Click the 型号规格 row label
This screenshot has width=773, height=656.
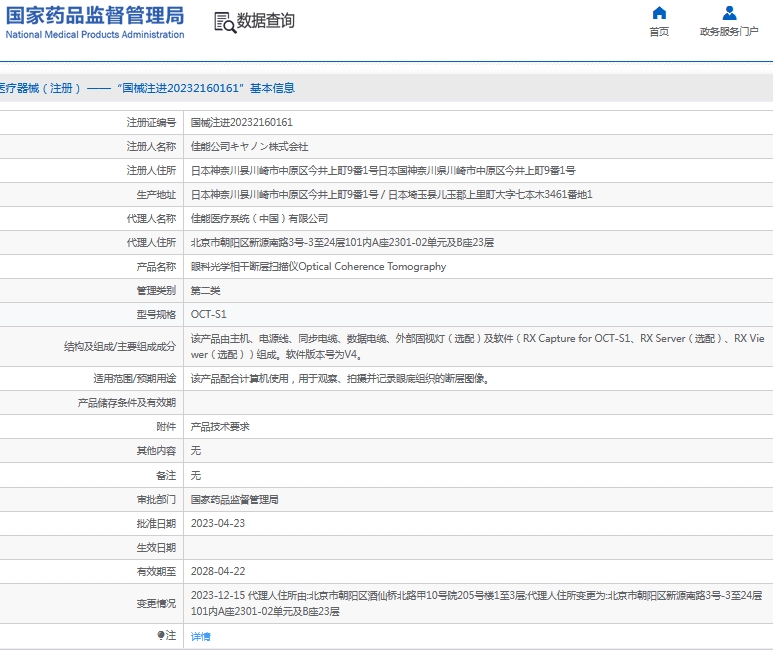click(156, 314)
